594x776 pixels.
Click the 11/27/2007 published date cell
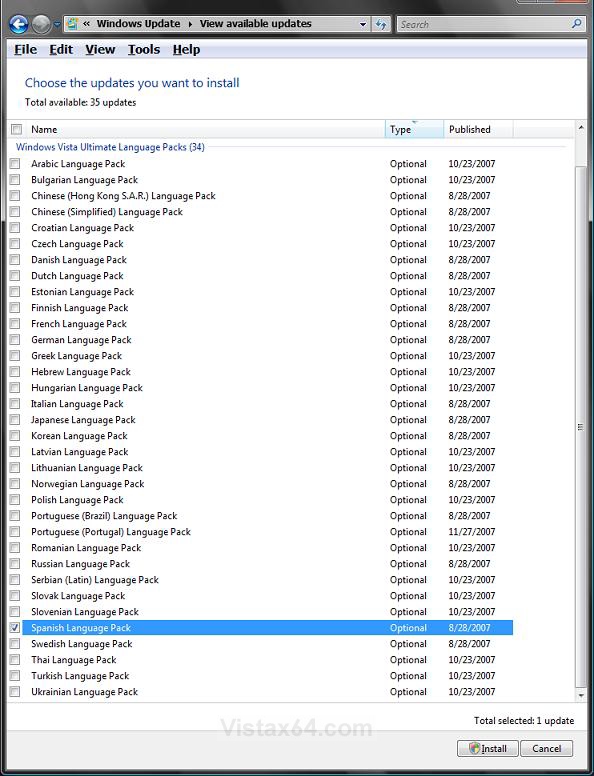click(471, 532)
